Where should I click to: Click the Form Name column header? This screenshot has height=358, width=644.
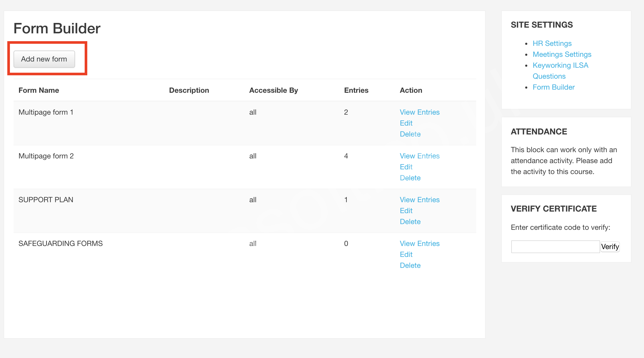[39, 90]
